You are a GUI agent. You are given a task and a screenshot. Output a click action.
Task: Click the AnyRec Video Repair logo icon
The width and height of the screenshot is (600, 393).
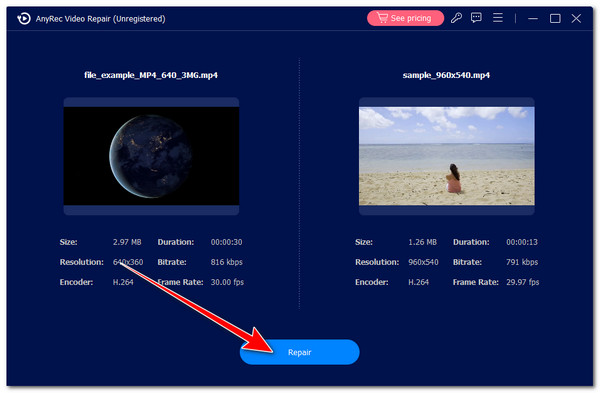click(x=24, y=18)
